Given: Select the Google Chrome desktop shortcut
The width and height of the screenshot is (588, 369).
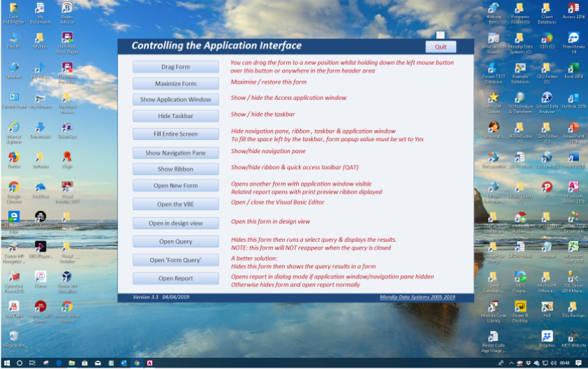Looking at the screenshot, I should [x=13, y=187].
